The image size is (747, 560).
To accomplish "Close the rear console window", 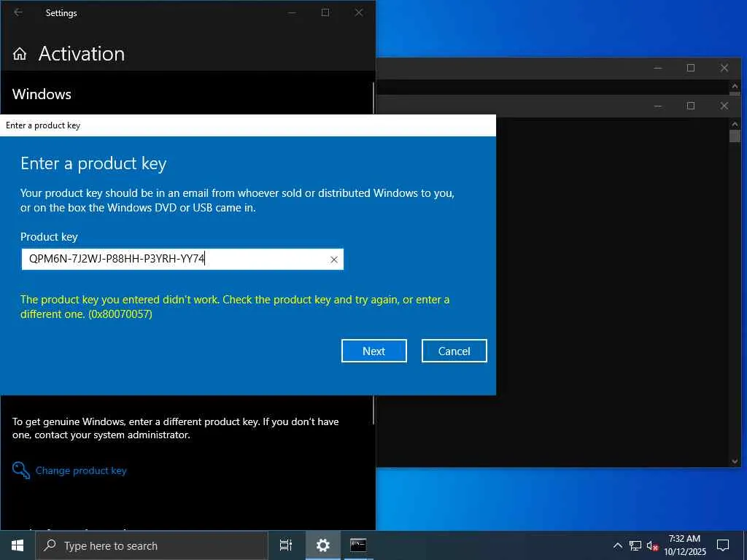I will coord(724,68).
